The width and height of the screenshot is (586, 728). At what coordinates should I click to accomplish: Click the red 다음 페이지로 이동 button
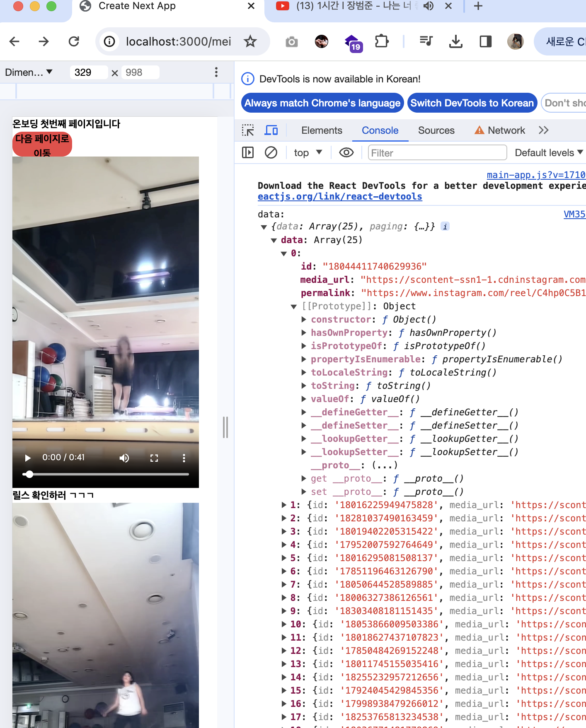[x=42, y=144]
